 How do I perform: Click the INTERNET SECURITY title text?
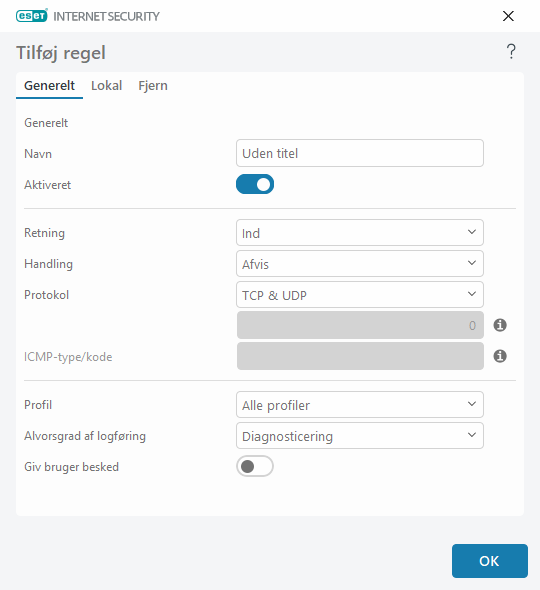point(106,16)
